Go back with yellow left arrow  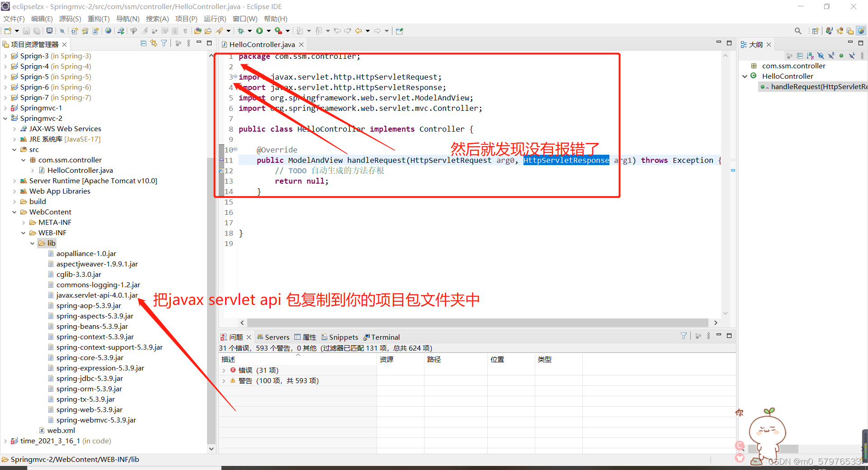(x=359, y=31)
